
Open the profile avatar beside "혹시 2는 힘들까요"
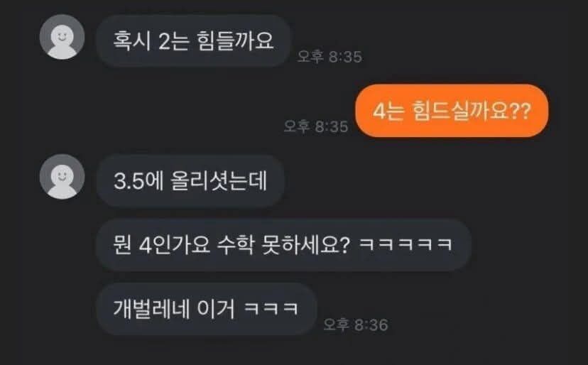pos(62,37)
